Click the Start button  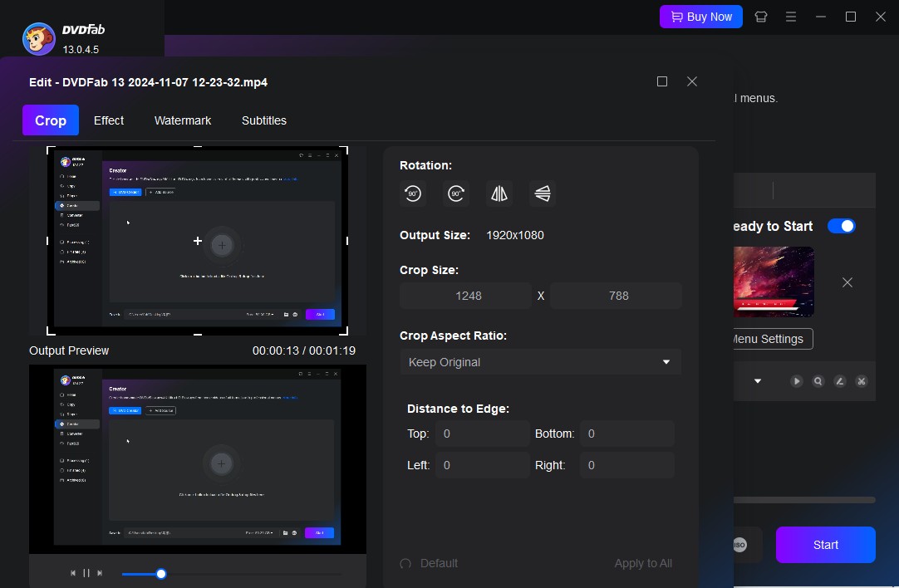(x=825, y=545)
